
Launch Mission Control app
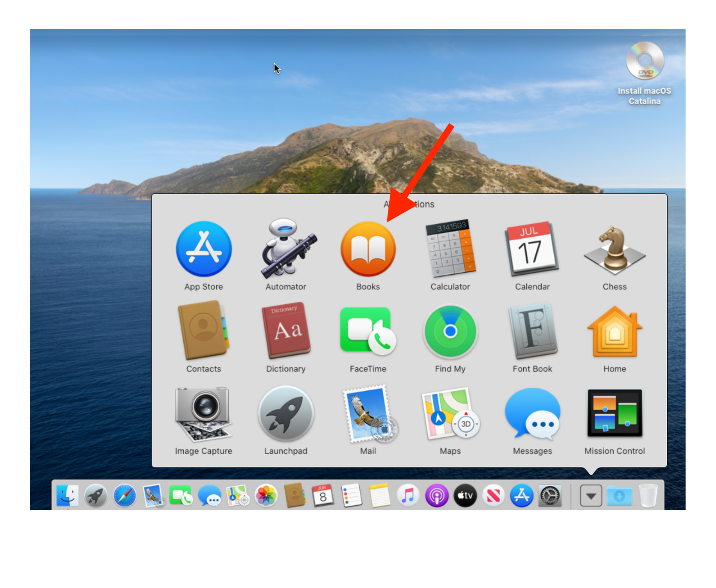[x=615, y=413]
